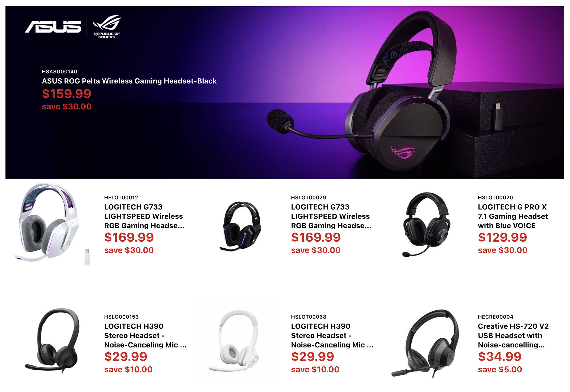The height and width of the screenshot is (392, 570).
Task: Open the HELOT00012 Logitech G733 product title
Action: point(144,216)
